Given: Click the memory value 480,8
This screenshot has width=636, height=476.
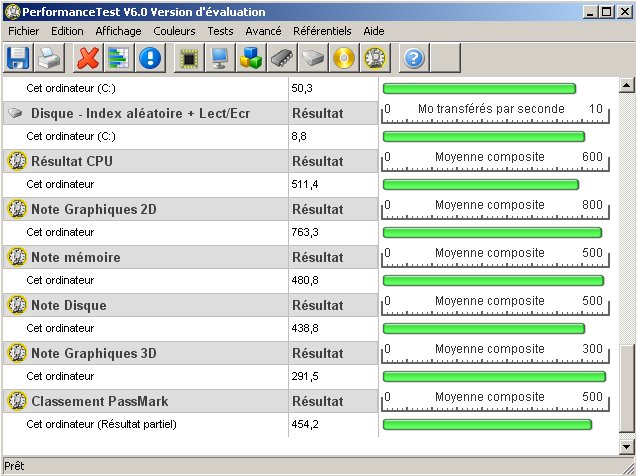Looking at the screenshot, I should (x=305, y=280).
